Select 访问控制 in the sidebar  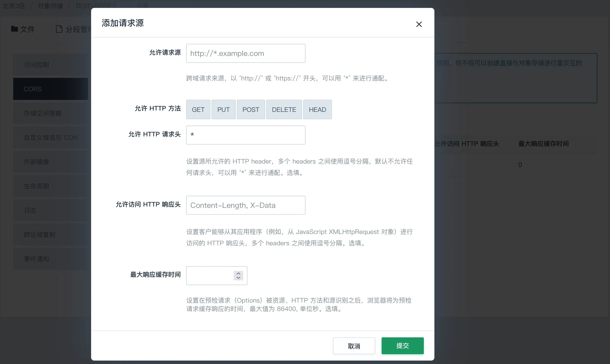point(50,65)
